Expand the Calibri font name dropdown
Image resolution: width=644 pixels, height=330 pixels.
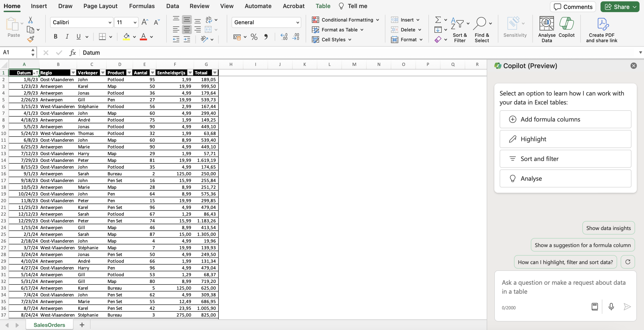110,22
